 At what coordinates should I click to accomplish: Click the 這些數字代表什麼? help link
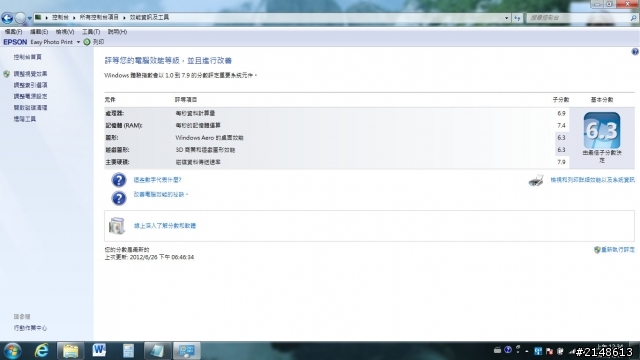click(x=158, y=180)
